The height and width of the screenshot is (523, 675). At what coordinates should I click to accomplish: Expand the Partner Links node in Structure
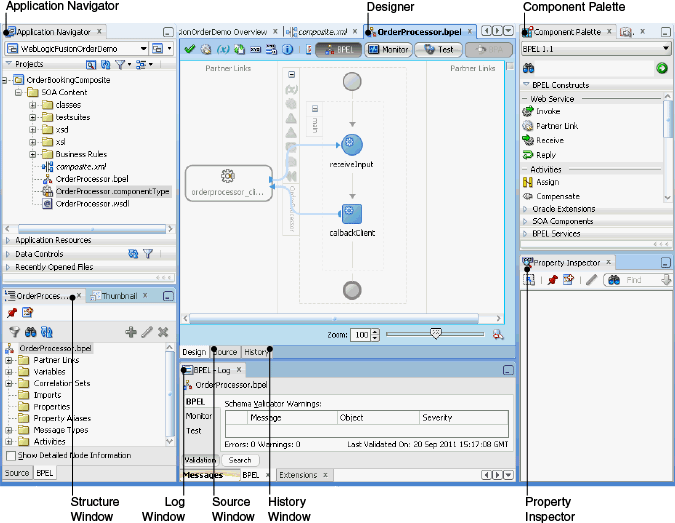(9, 360)
